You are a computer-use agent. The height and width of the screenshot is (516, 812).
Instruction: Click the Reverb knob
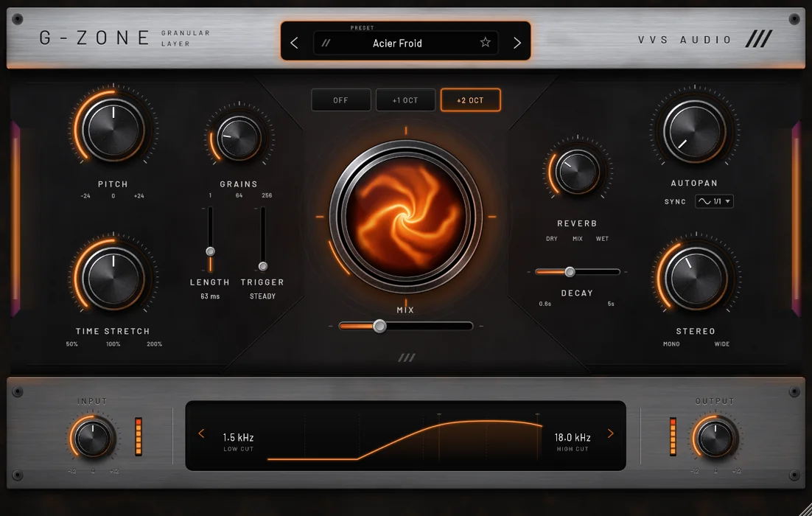coord(577,172)
